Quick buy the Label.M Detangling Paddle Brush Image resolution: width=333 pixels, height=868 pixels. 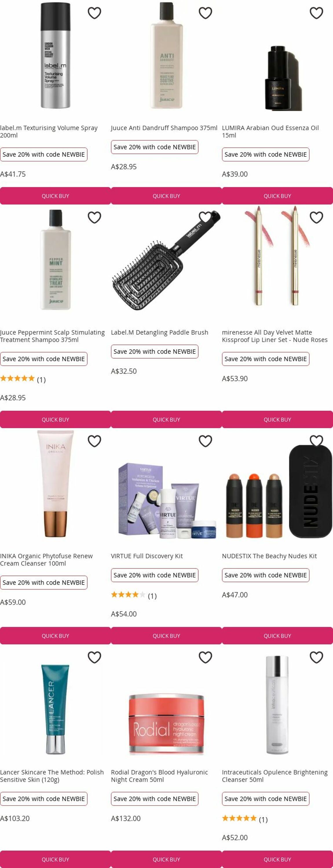166,420
